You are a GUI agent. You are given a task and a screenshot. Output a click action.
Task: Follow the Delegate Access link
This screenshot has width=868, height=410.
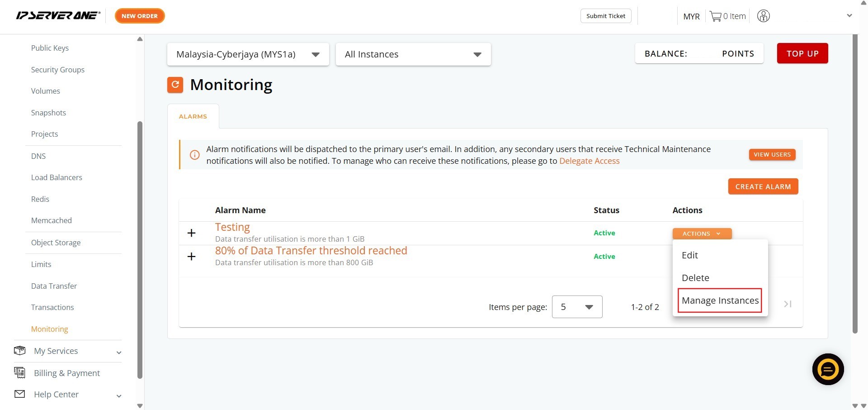click(589, 161)
